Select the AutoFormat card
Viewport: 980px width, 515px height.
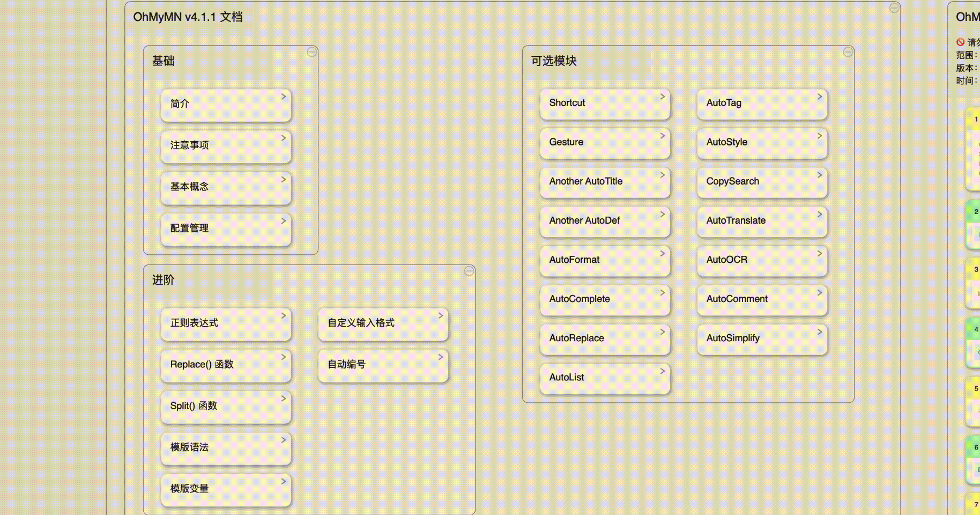coord(605,261)
